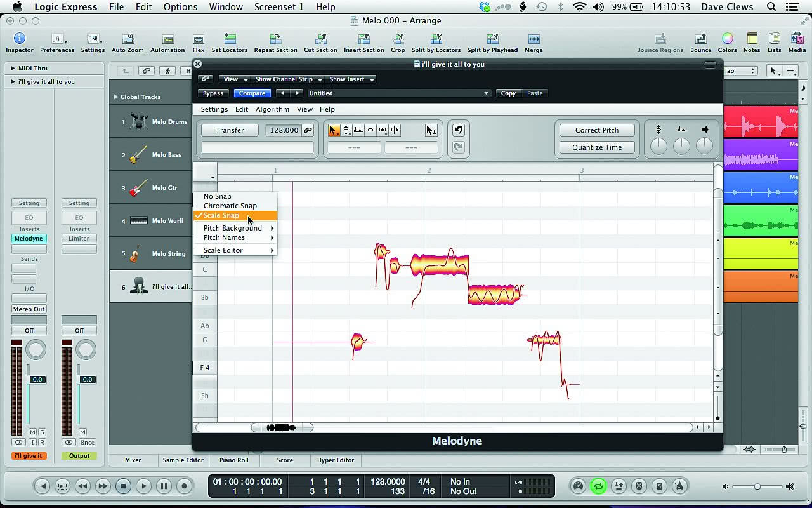Screen dimensions: 812x508
Task: Click the Flex toolbar icon
Action: pos(199,39)
